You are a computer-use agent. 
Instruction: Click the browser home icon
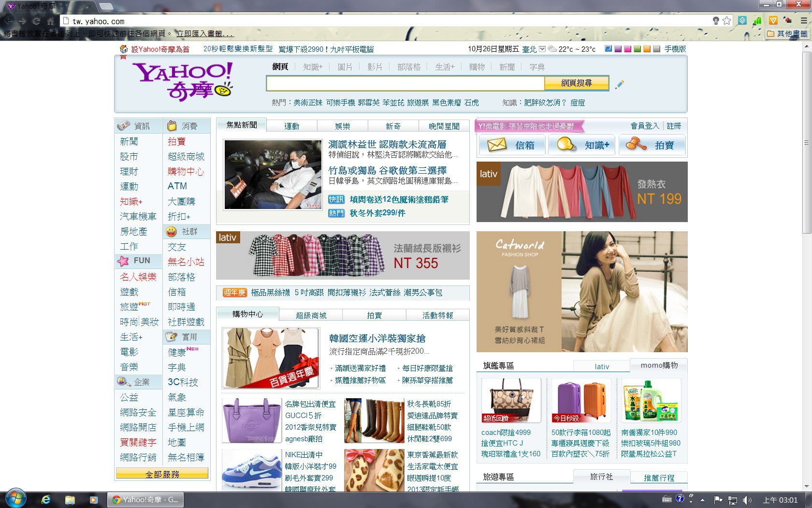point(50,21)
